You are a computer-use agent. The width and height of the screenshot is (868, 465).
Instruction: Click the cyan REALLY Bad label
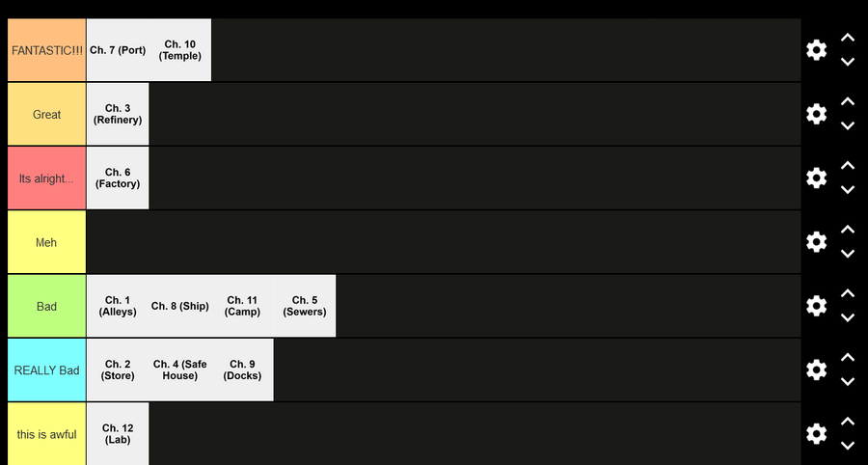(x=46, y=369)
